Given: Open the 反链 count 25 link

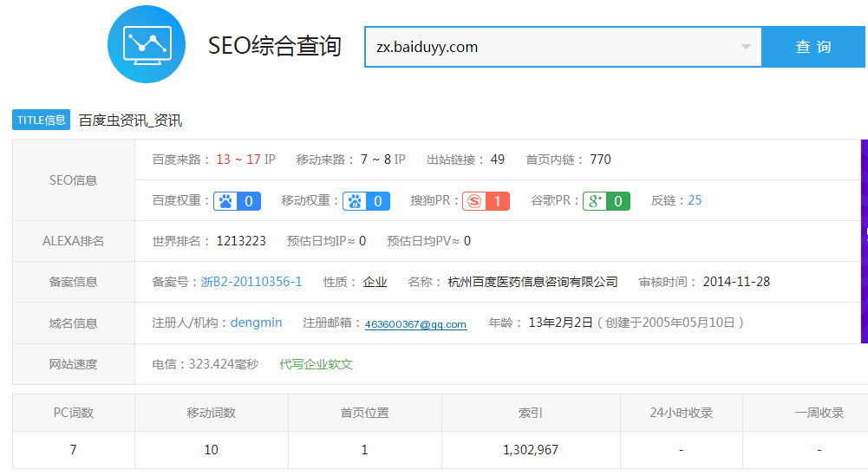Looking at the screenshot, I should click(x=695, y=200).
